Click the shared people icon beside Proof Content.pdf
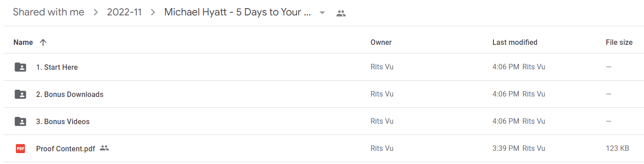The image size is (644, 164). pyautogui.click(x=104, y=148)
